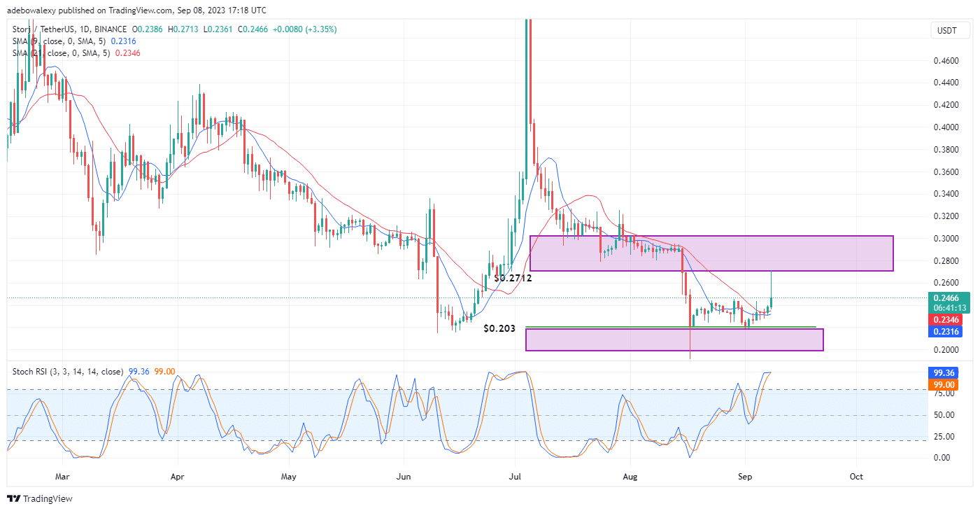Click the SMA 21 legend value 0.2346

click(x=127, y=53)
